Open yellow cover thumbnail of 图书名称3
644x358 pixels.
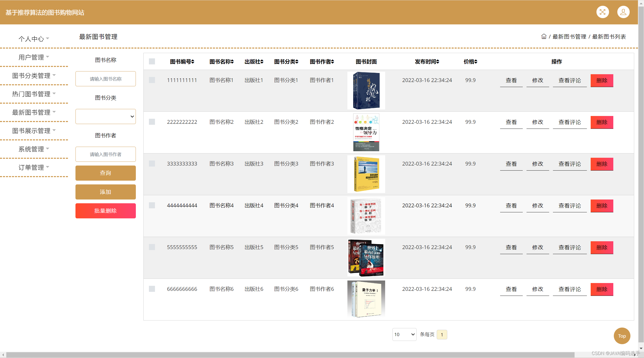click(366, 174)
